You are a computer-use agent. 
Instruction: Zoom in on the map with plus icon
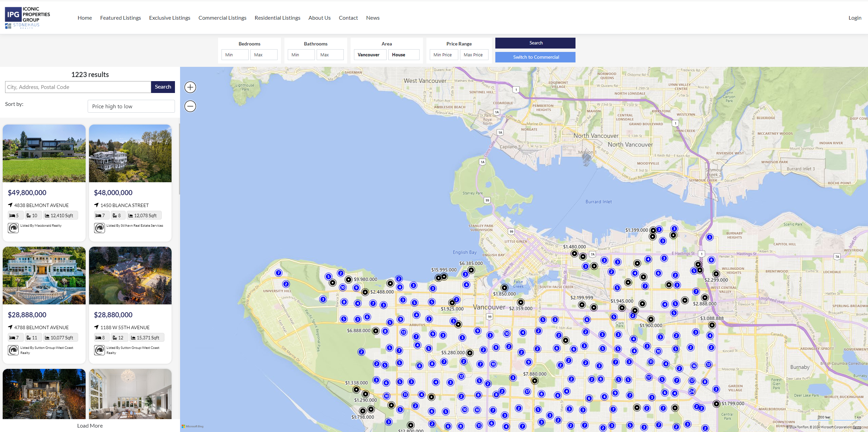click(x=190, y=87)
